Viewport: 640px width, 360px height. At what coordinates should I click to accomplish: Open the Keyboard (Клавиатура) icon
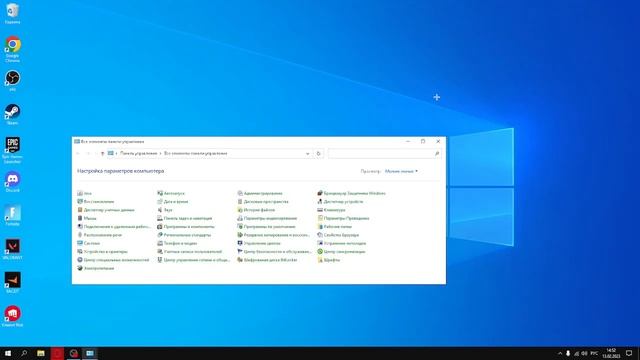320,210
